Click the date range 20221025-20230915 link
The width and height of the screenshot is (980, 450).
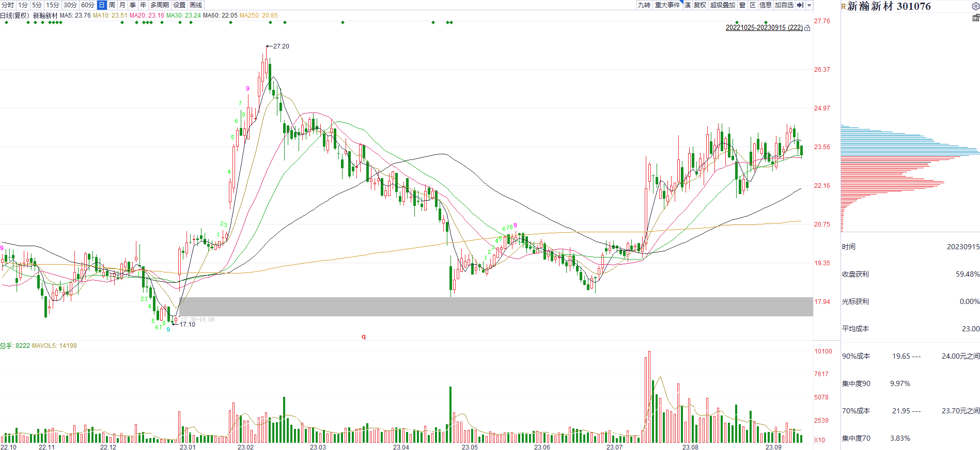tap(764, 28)
